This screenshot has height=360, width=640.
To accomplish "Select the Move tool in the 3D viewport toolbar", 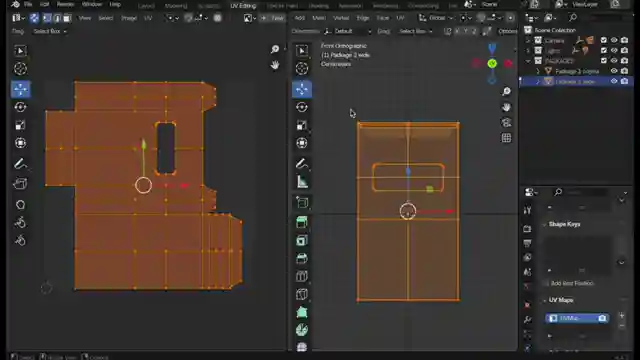I will click(302, 89).
